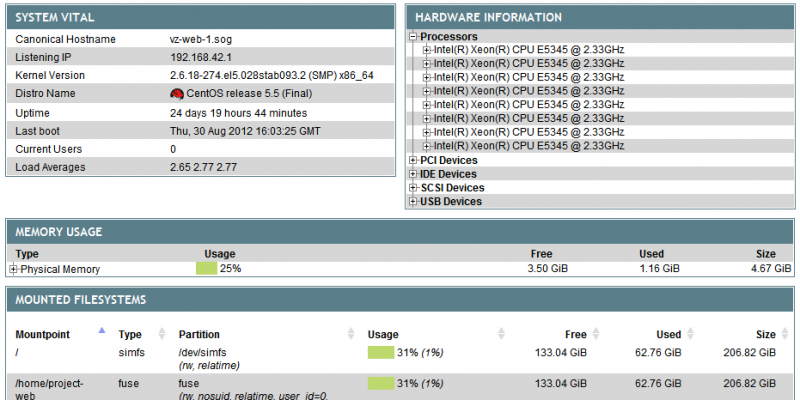Select the hostname value vz-web-1.sog
The height and width of the screenshot is (400, 800).
[201, 39]
